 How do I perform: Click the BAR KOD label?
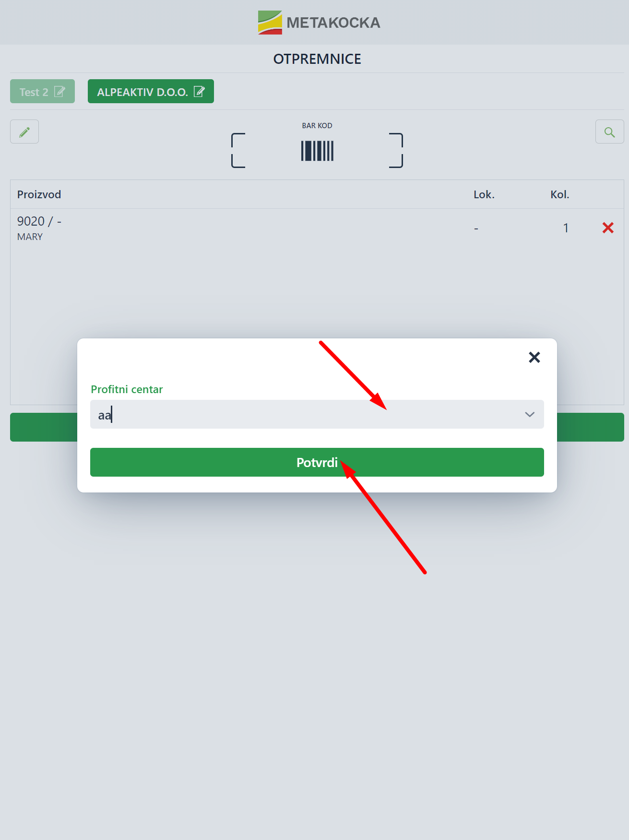click(317, 126)
